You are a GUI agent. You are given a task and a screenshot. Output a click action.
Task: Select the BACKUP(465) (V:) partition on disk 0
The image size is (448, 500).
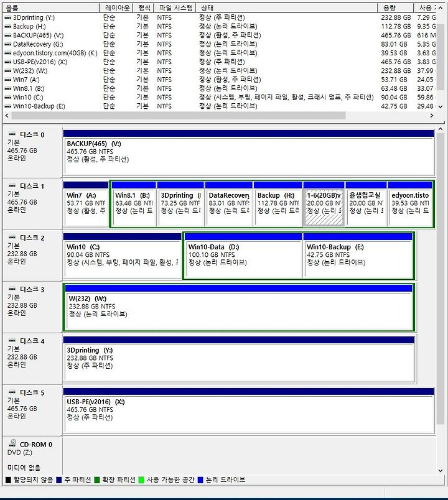pos(248,152)
